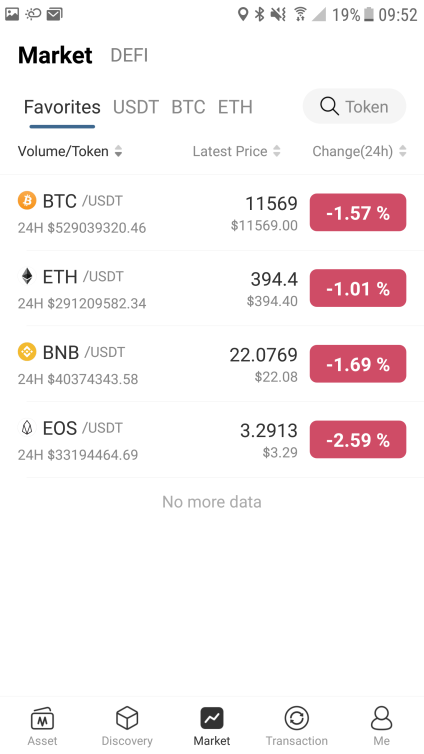
Task: Open the Asset wallet icon
Action: 42,719
